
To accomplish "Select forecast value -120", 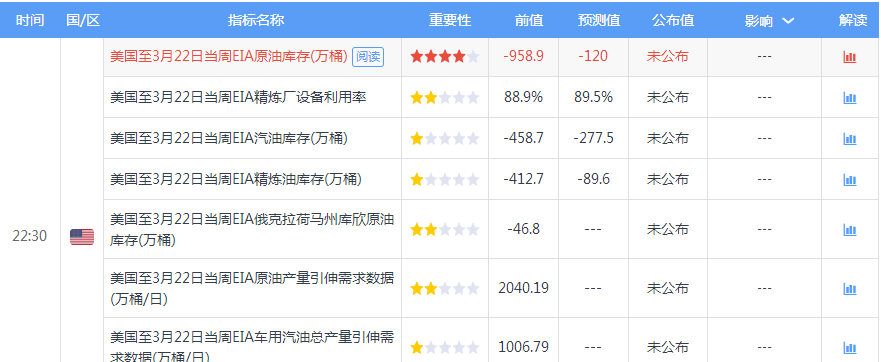I will (x=593, y=56).
